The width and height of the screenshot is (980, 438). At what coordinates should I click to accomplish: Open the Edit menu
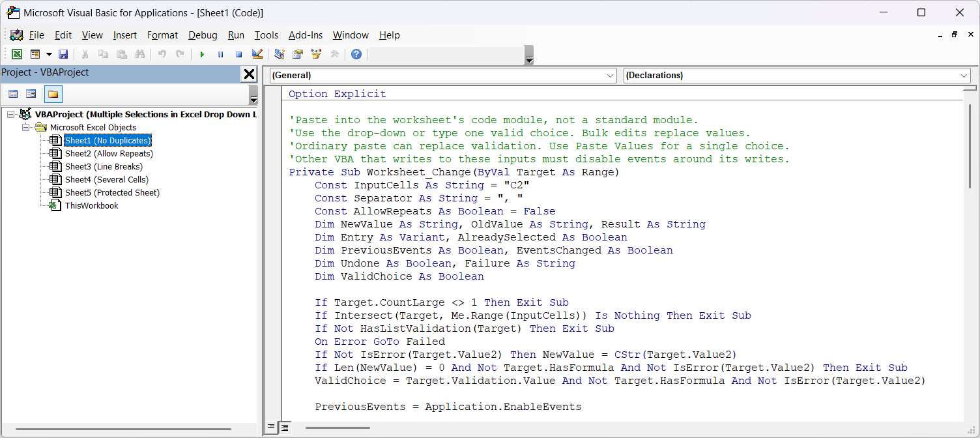click(x=63, y=35)
